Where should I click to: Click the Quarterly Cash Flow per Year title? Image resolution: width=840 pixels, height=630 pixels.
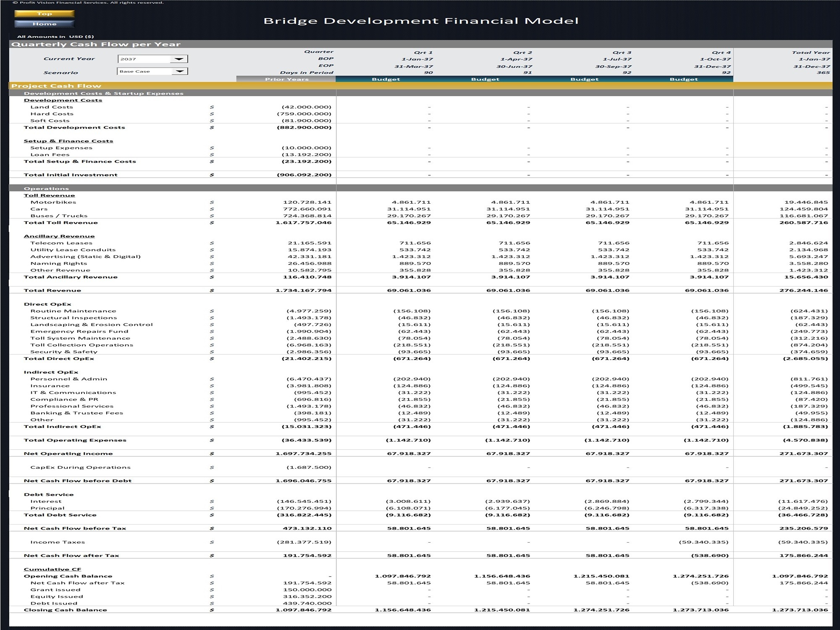point(96,44)
